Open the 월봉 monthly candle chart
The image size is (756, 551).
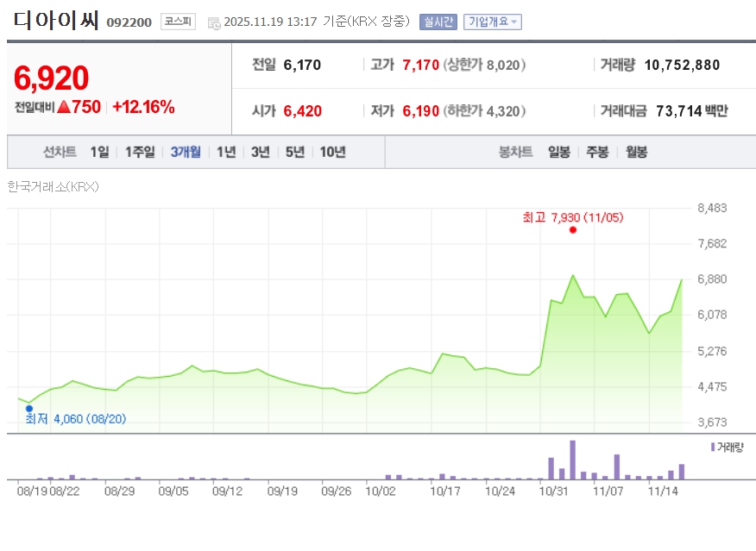click(x=636, y=152)
